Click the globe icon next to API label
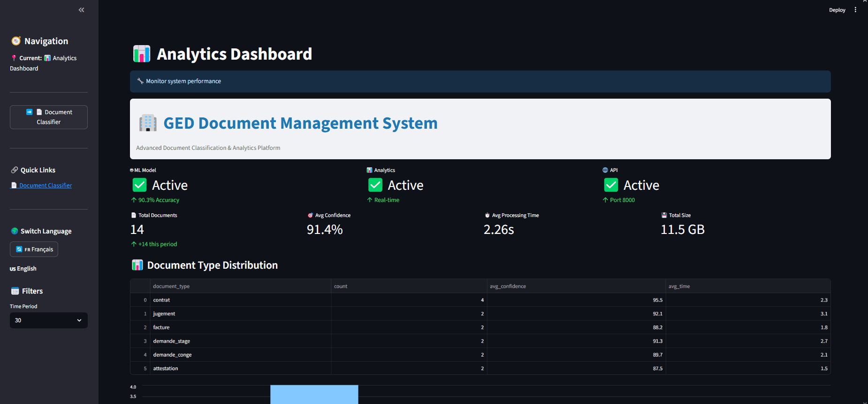Image resolution: width=868 pixels, height=404 pixels. [x=605, y=170]
